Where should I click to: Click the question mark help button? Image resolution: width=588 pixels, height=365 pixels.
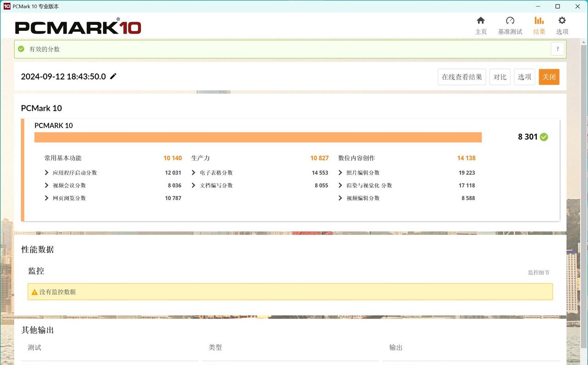click(x=557, y=49)
